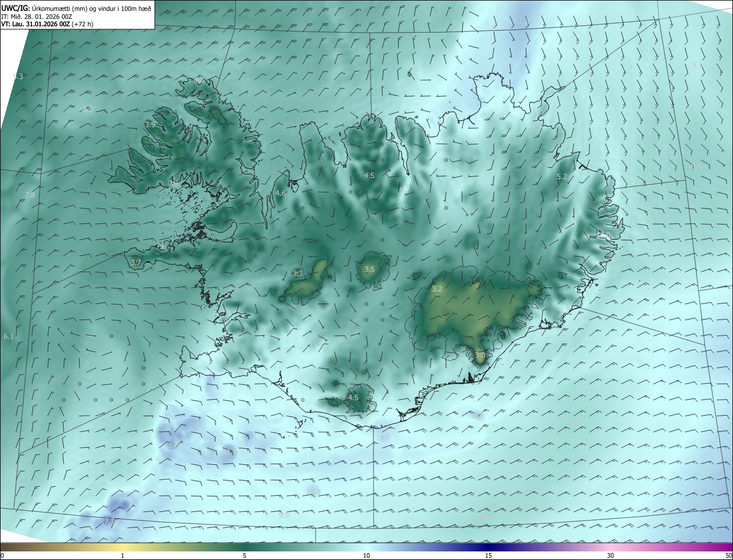Click the 3.3 value on Langjökull glacier
This screenshot has width=733, height=560.
(x=297, y=274)
